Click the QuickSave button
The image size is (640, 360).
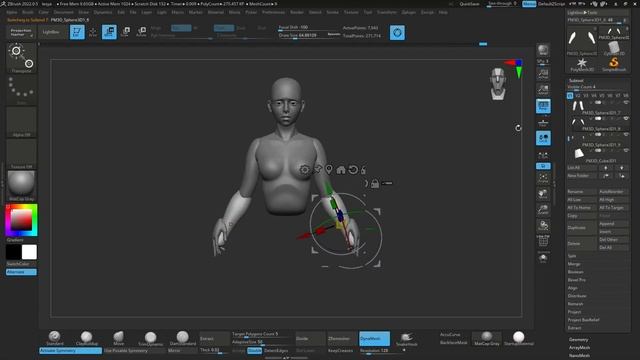(469, 4)
